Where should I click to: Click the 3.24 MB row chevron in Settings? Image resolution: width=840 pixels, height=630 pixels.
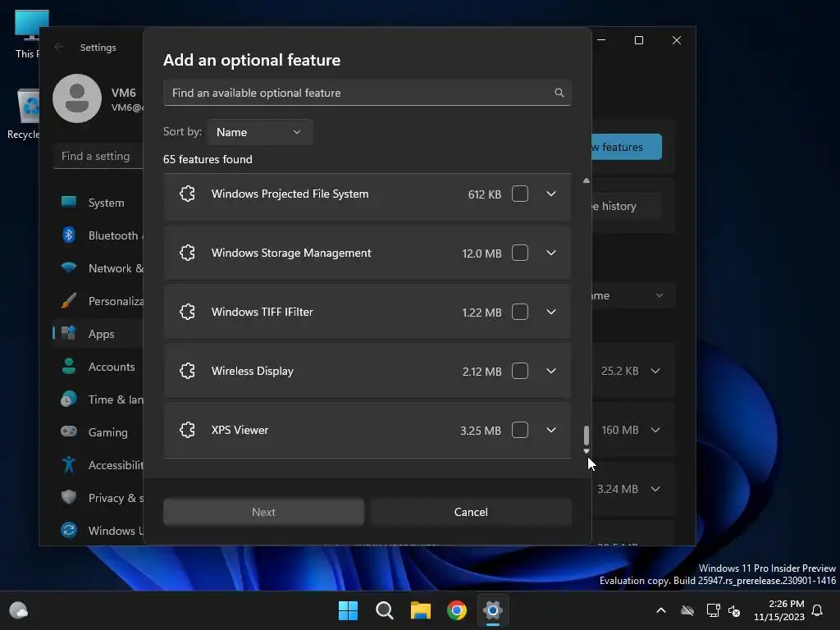coord(655,489)
